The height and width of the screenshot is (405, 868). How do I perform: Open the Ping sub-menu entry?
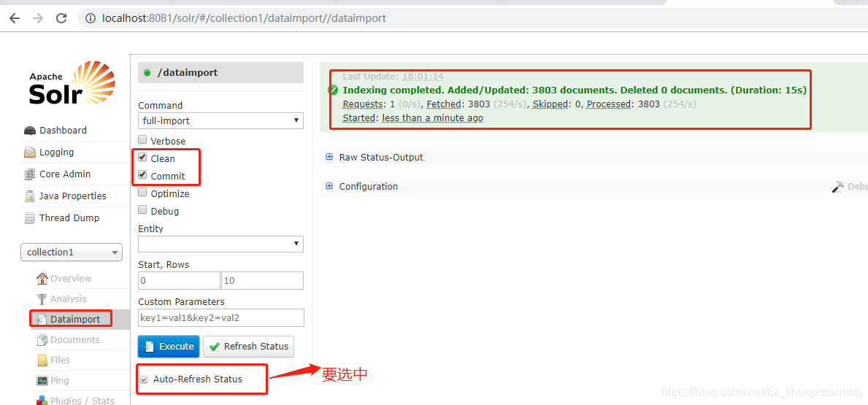[x=59, y=381]
